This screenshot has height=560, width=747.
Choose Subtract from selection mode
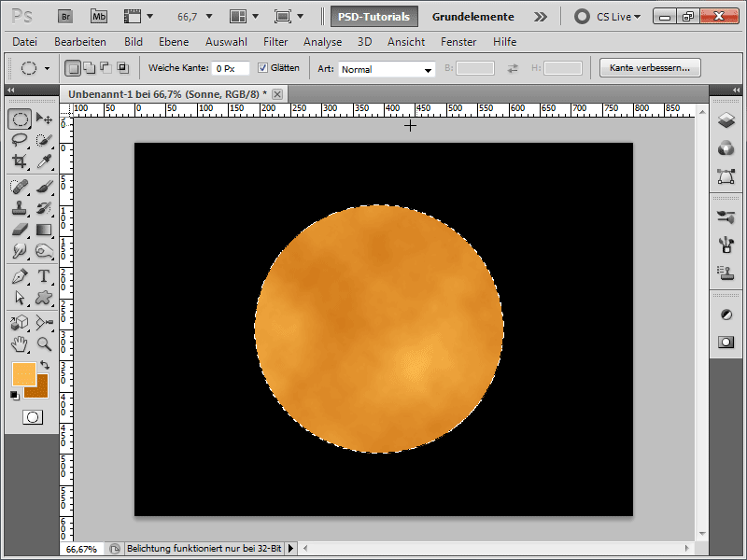[x=106, y=68]
